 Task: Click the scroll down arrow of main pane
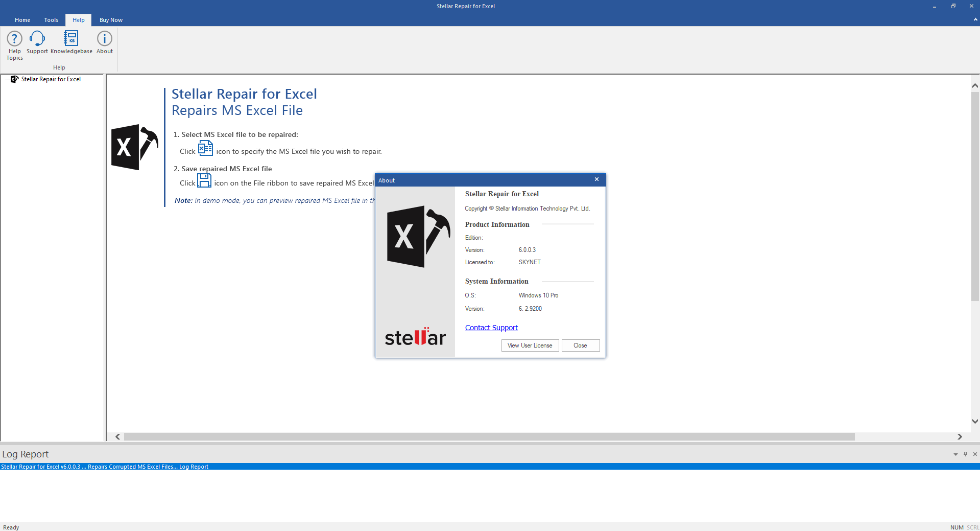tap(975, 422)
